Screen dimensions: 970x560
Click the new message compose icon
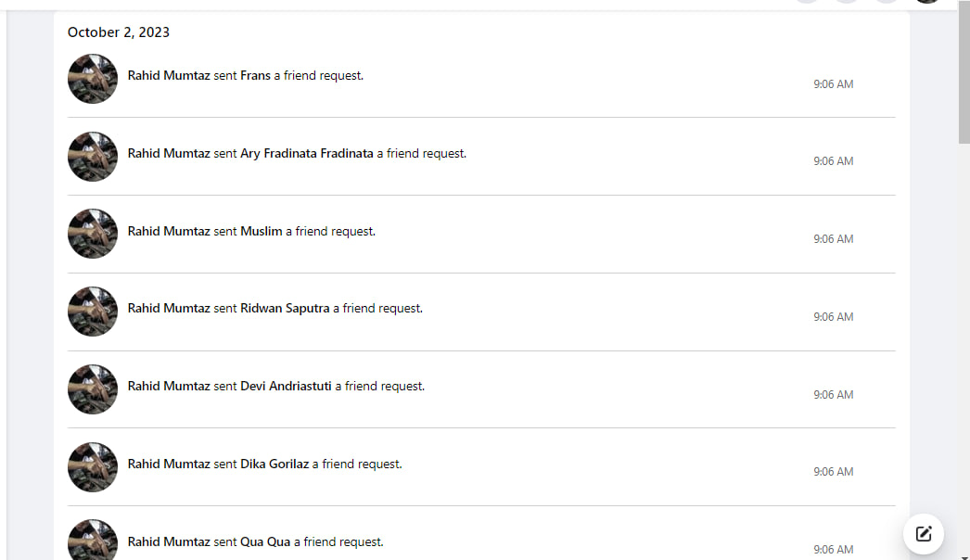(x=923, y=533)
